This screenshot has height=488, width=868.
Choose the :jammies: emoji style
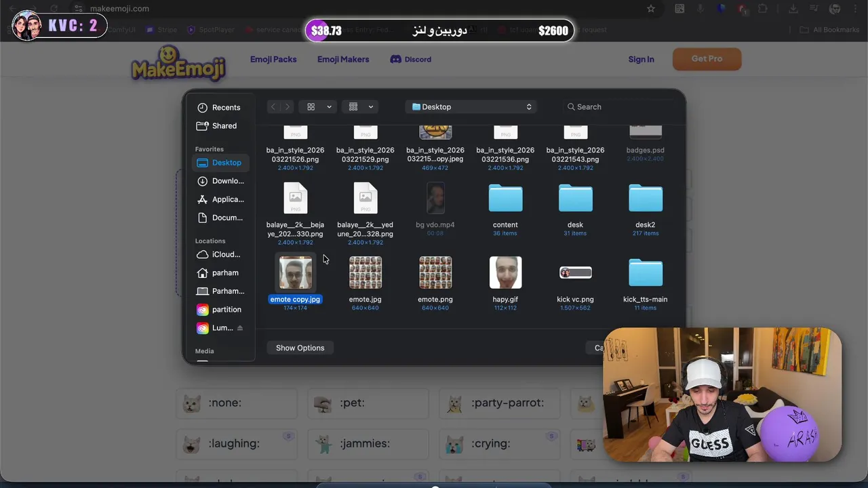pos(368,443)
